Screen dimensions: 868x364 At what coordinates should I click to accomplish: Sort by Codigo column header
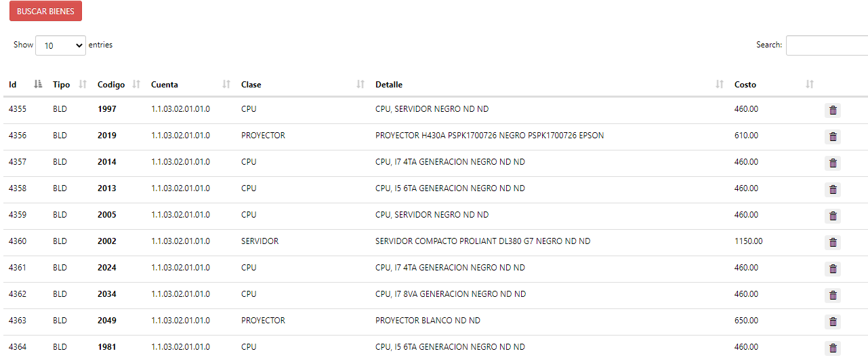[119, 85]
